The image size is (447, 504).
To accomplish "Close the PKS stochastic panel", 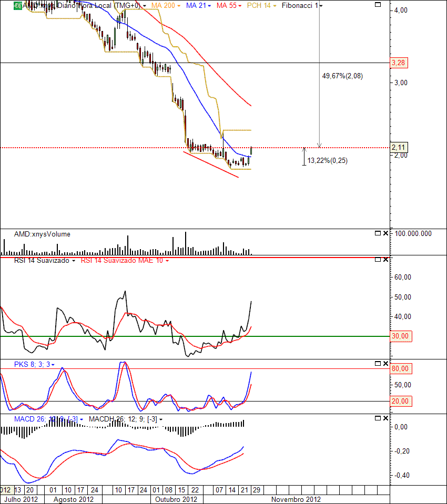I will tap(385, 364).
